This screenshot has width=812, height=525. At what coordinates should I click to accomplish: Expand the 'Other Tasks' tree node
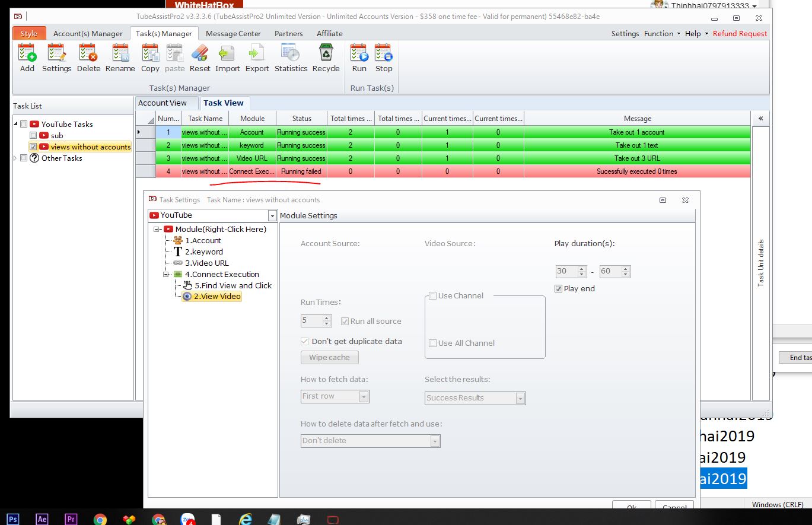pos(16,158)
